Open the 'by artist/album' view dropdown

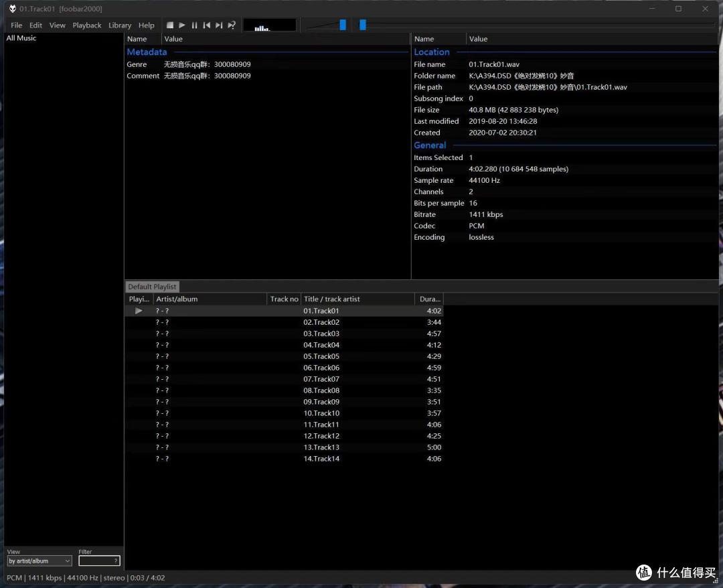coord(39,561)
